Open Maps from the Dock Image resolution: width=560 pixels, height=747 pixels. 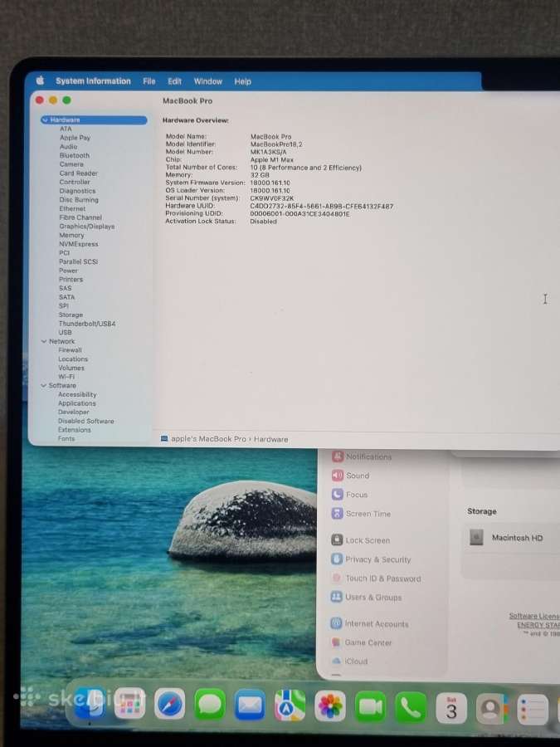click(x=290, y=705)
